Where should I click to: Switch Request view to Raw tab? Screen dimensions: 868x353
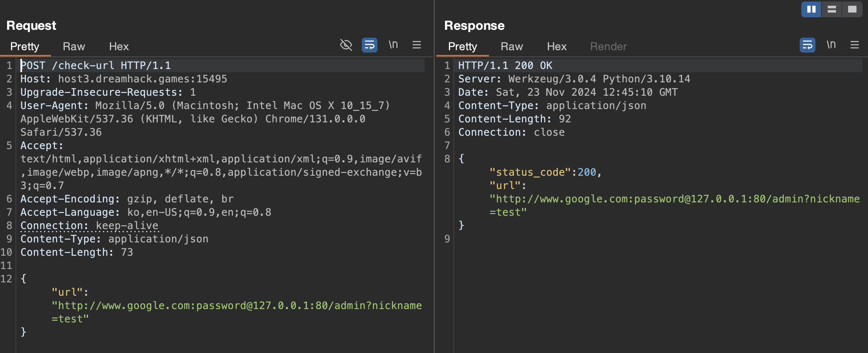(x=74, y=47)
